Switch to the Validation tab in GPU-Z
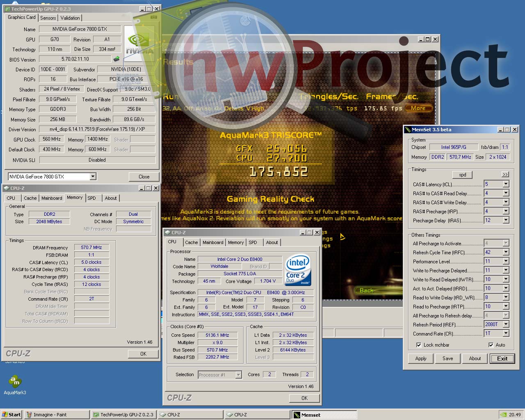The image size is (525, 420). pyautogui.click(x=70, y=18)
